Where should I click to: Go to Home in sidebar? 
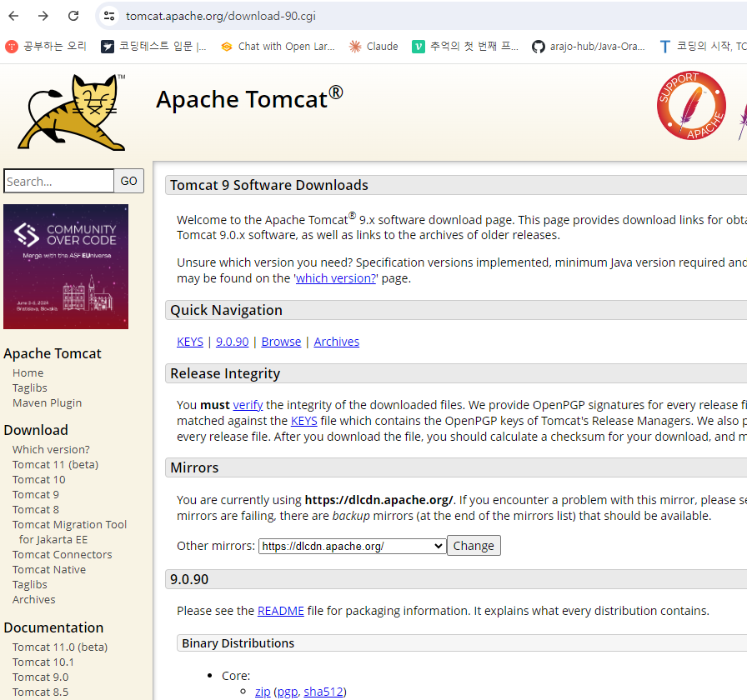[x=28, y=372]
